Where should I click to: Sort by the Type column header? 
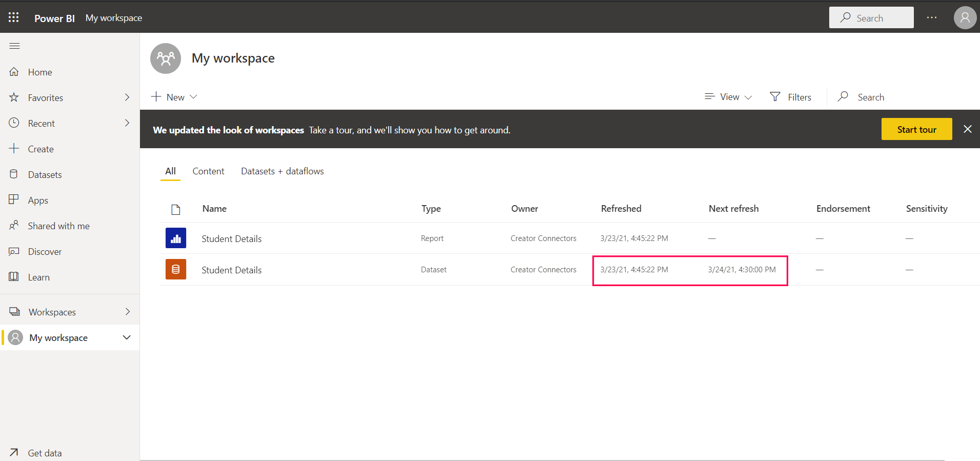pos(431,209)
